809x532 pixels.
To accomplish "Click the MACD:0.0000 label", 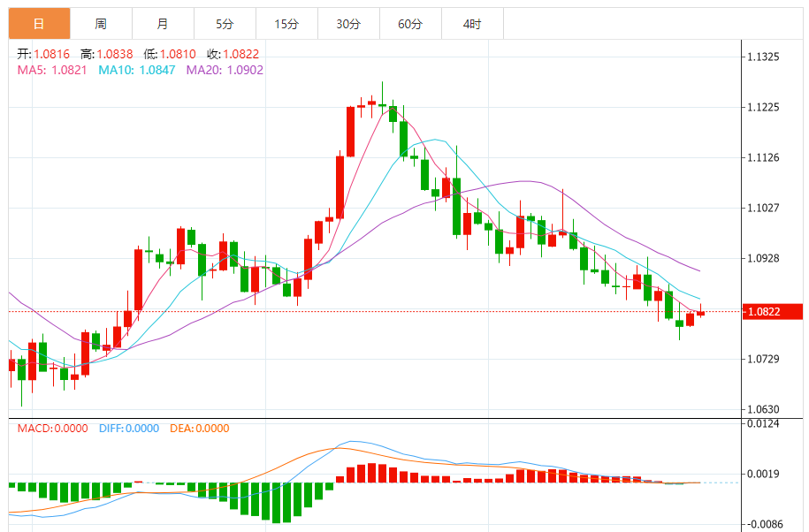I will click(53, 429).
